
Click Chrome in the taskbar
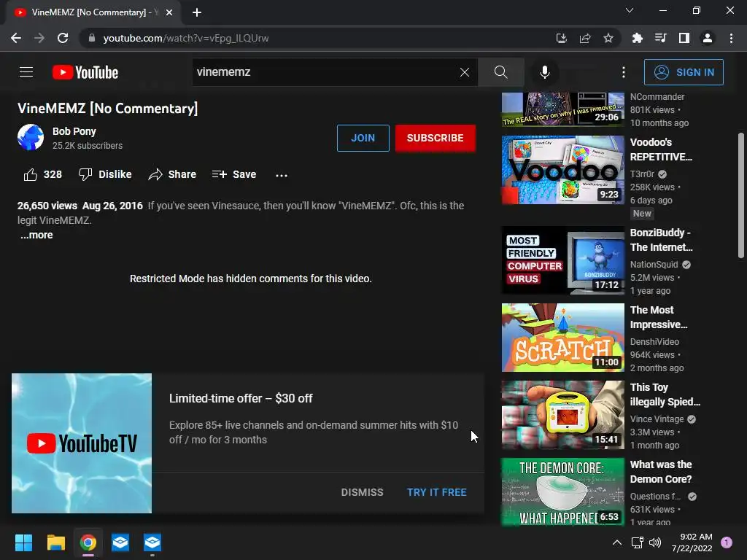coord(88,542)
